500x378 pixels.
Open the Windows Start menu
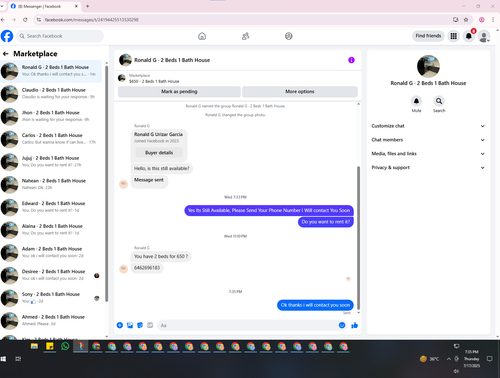[x=3, y=359]
